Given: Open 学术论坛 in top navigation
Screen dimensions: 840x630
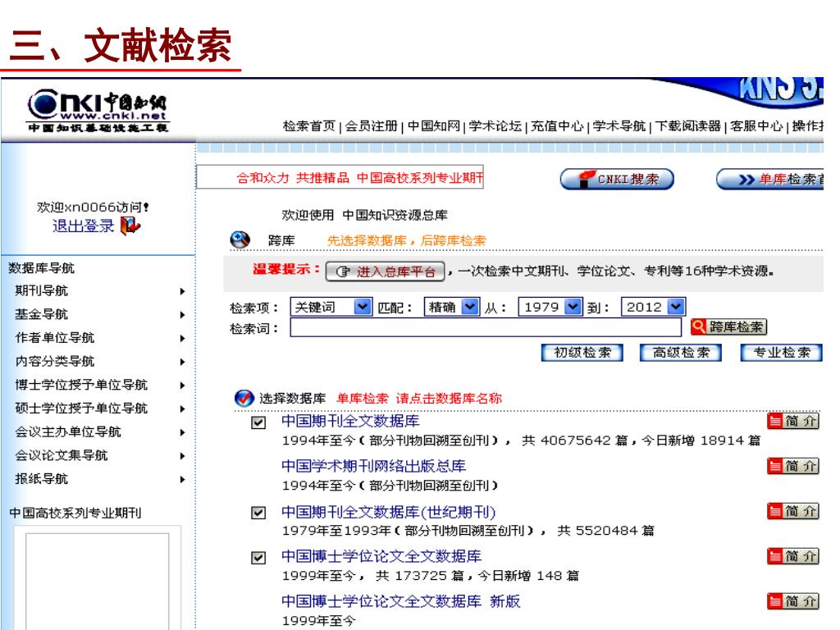Looking at the screenshot, I should click(495, 126).
